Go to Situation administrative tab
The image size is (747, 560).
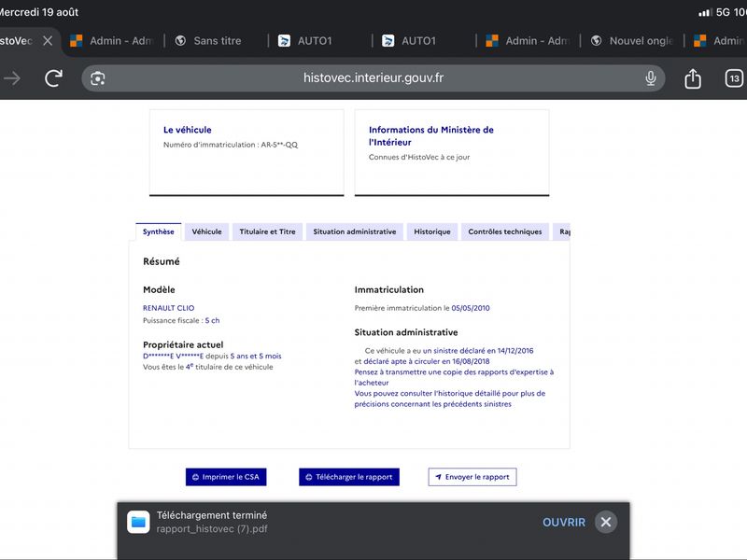click(x=355, y=231)
